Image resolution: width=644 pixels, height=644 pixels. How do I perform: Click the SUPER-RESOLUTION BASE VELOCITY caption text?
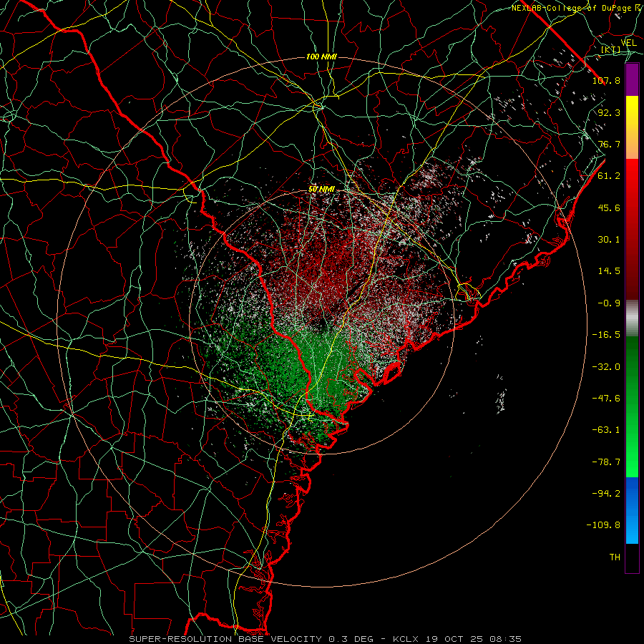click(x=225, y=639)
